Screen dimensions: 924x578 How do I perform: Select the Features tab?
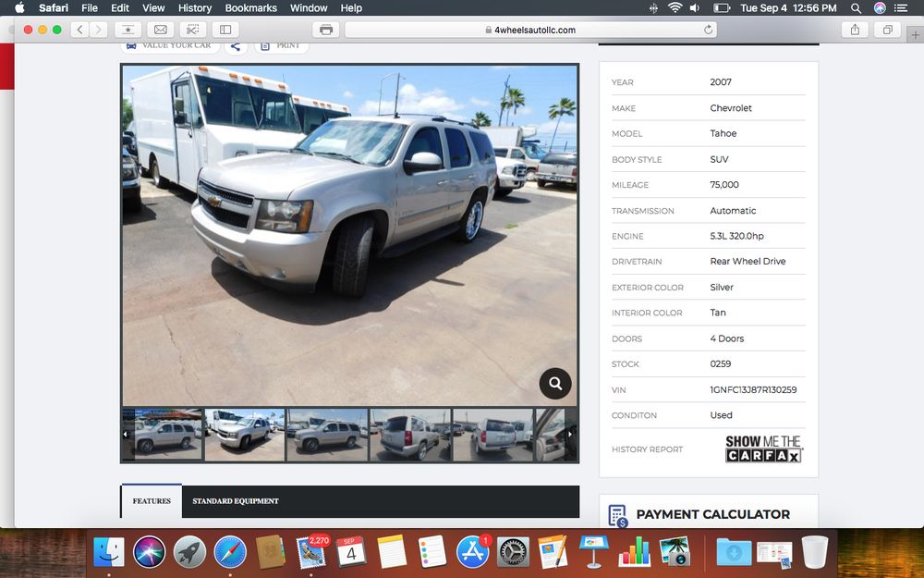(152, 501)
